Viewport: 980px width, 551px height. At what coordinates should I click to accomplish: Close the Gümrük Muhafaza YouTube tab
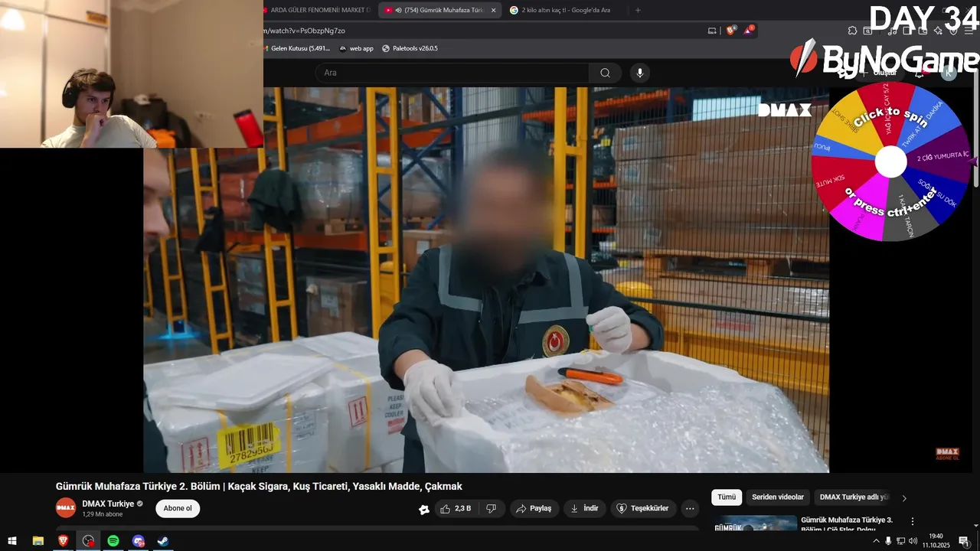pyautogui.click(x=494, y=10)
